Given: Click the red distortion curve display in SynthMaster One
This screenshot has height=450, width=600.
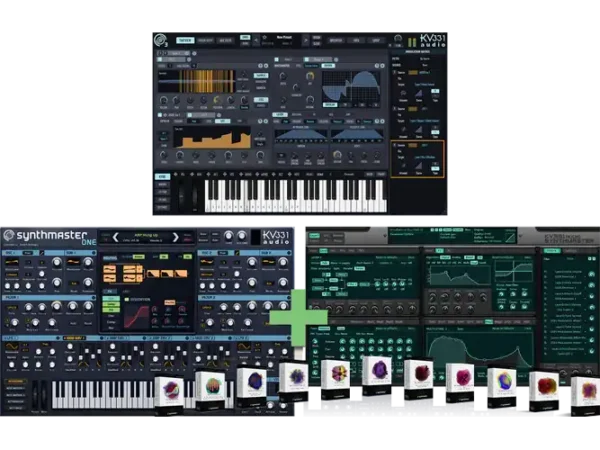Looking at the screenshot, I should [137, 316].
